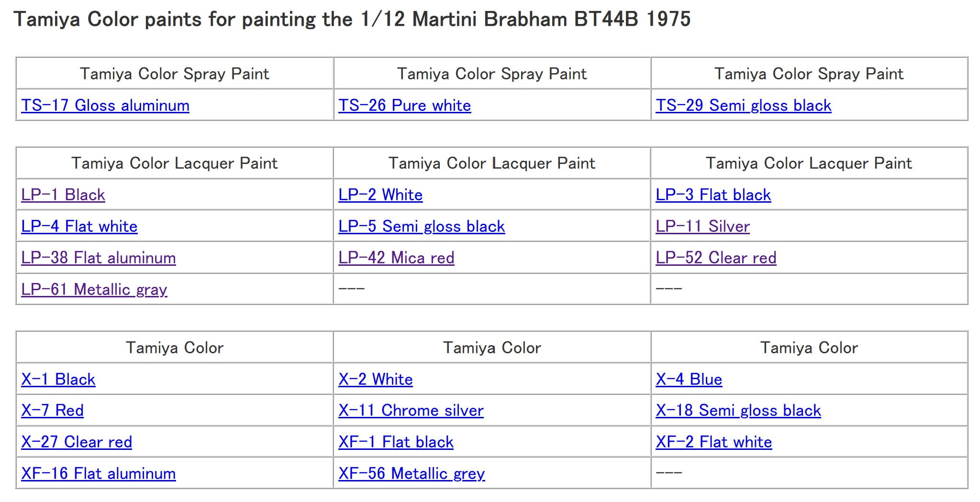Screen dimensions: 980x502
Task: Open the LP-2 White link
Action: point(380,195)
